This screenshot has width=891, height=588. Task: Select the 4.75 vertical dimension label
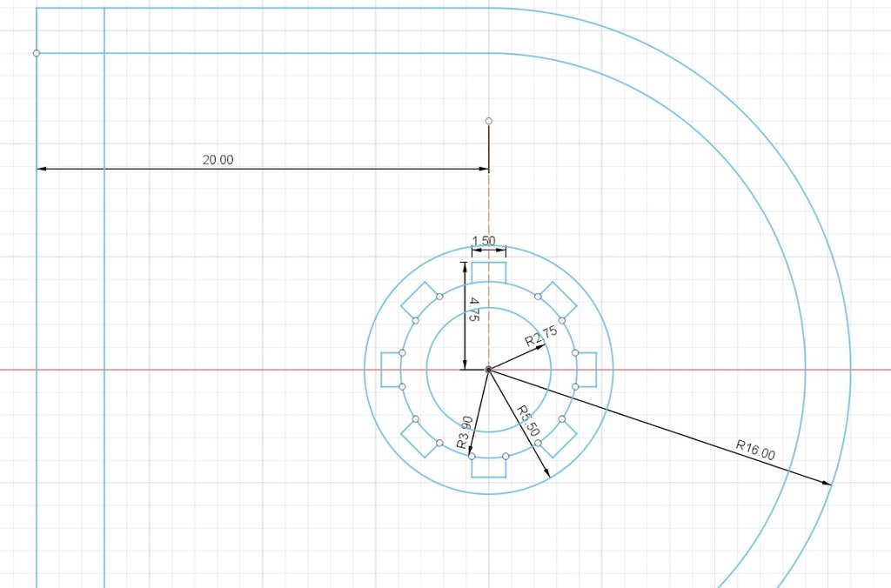click(x=474, y=310)
